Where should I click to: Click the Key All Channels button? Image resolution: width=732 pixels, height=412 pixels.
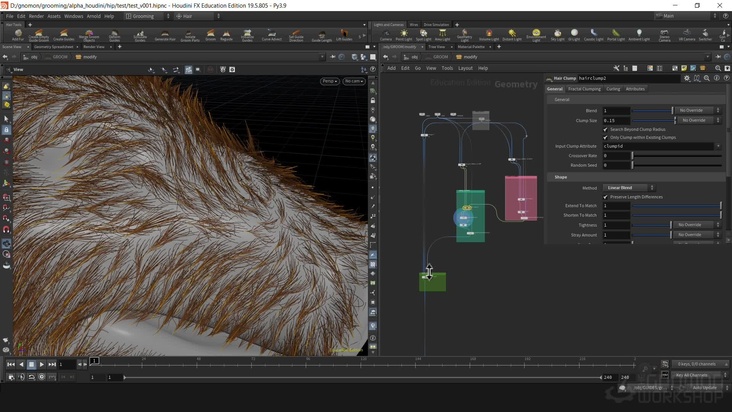[x=693, y=375]
